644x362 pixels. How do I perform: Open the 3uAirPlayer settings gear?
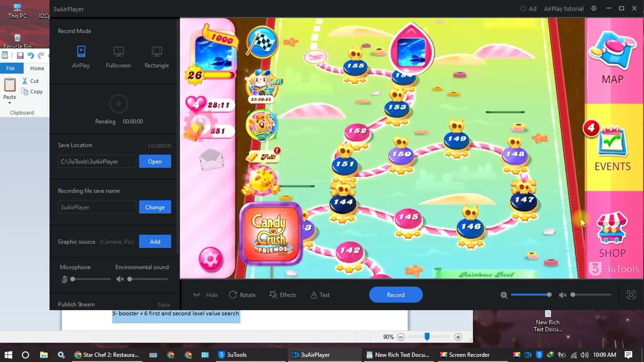(594, 9)
